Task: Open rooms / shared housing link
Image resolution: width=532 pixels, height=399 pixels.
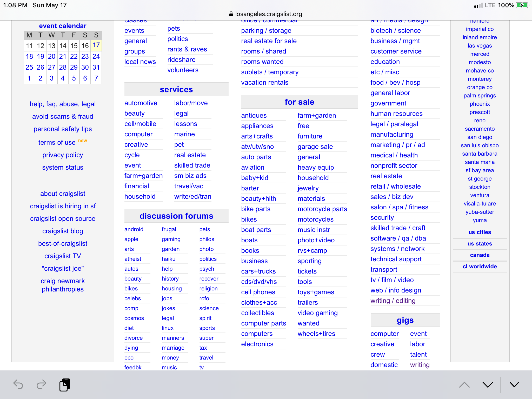Action: (263, 51)
